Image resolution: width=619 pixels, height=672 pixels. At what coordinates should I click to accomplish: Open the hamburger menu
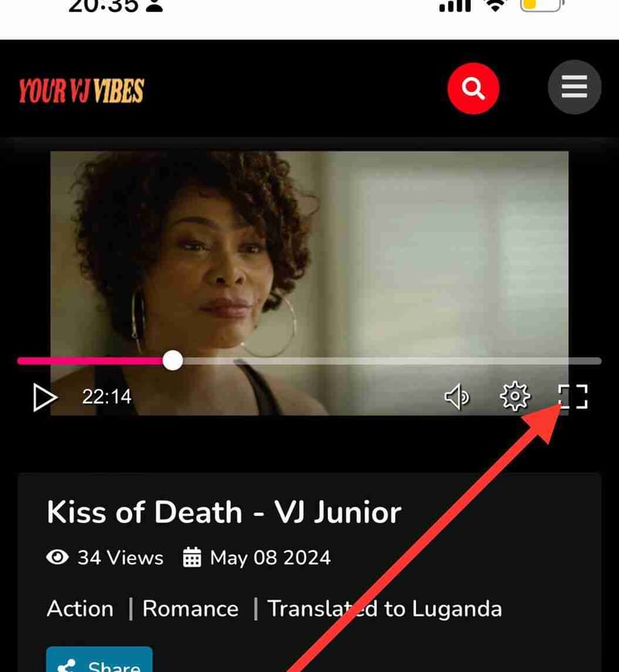(x=575, y=87)
